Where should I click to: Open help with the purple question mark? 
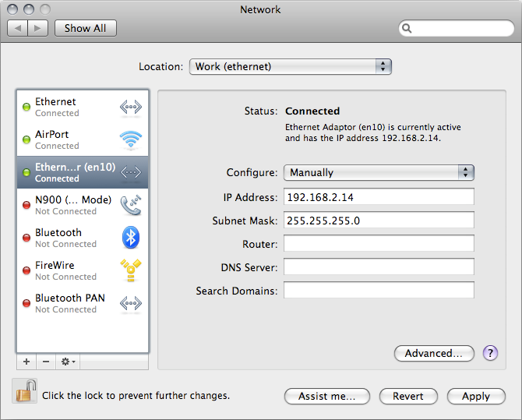tap(490, 353)
